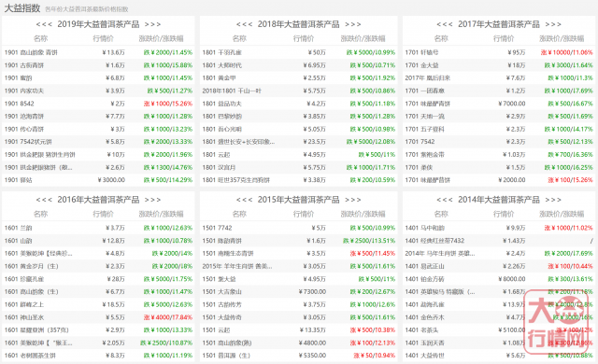Select the 1701 7542 product name
Screen dimensions: 598x364
[420, 142]
